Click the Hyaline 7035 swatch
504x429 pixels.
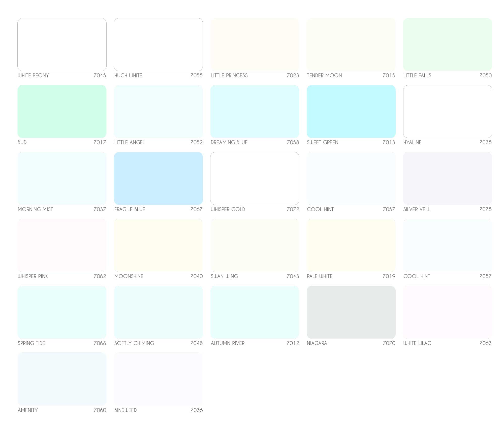(448, 111)
